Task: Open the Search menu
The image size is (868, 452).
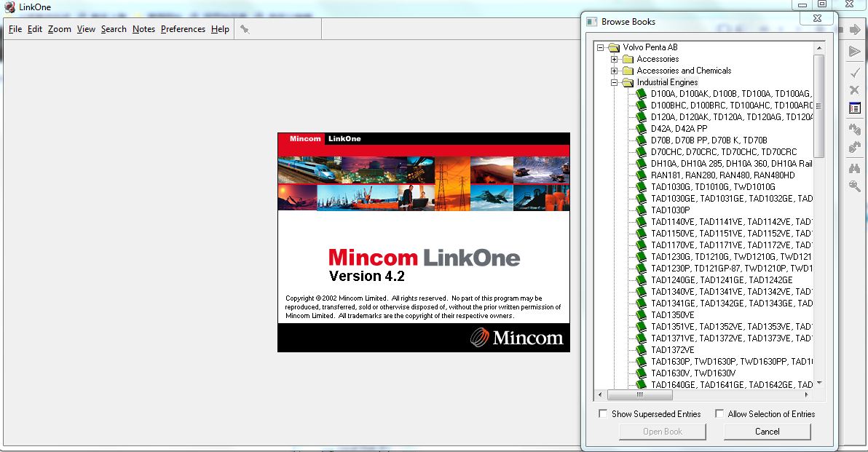Action: pyautogui.click(x=114, y=29)
